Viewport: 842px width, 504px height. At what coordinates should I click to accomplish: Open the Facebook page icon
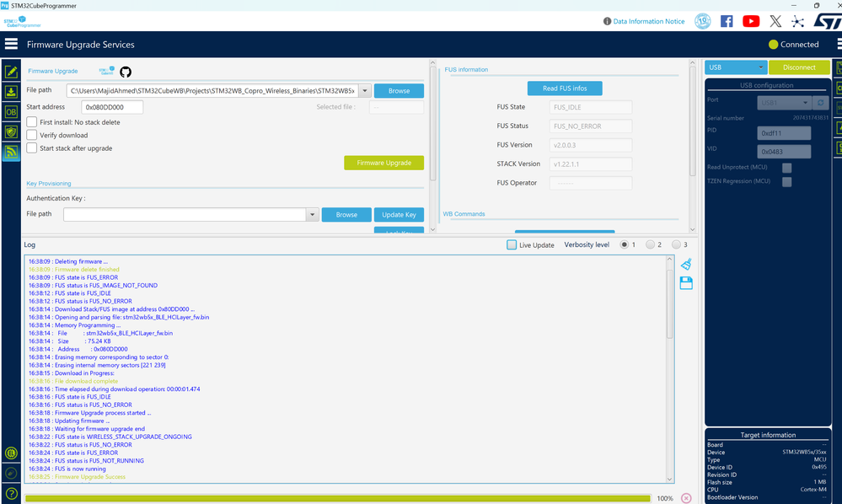pos(727,21)
